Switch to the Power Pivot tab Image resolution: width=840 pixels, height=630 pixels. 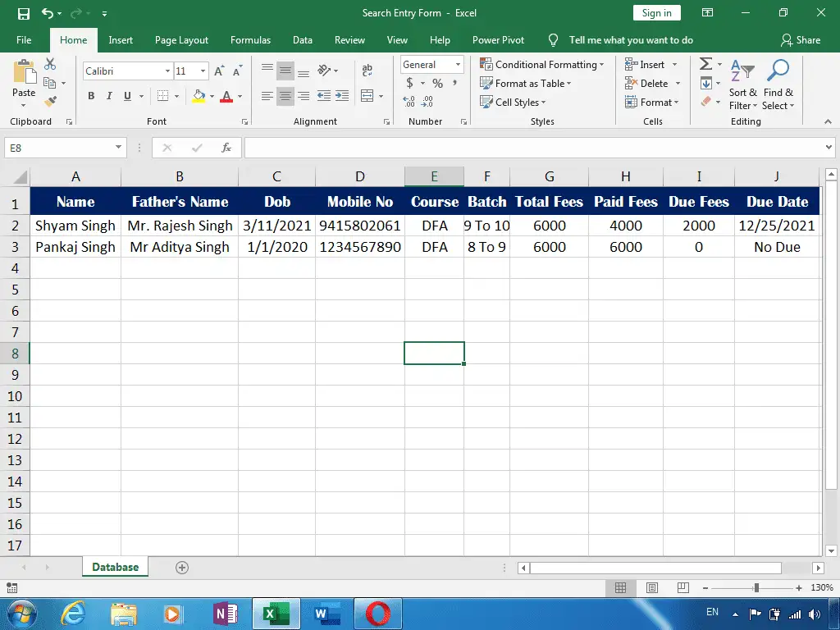pos(498,40)
